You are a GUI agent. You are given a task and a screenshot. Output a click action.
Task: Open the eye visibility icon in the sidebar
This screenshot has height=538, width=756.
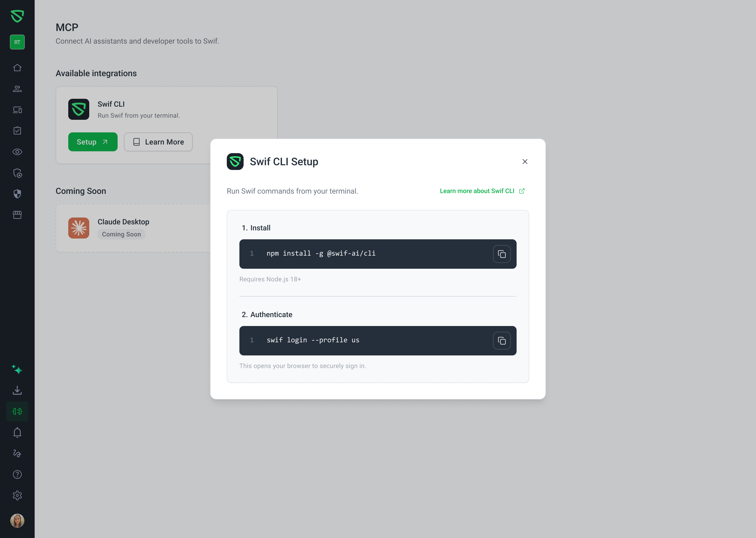17,152
